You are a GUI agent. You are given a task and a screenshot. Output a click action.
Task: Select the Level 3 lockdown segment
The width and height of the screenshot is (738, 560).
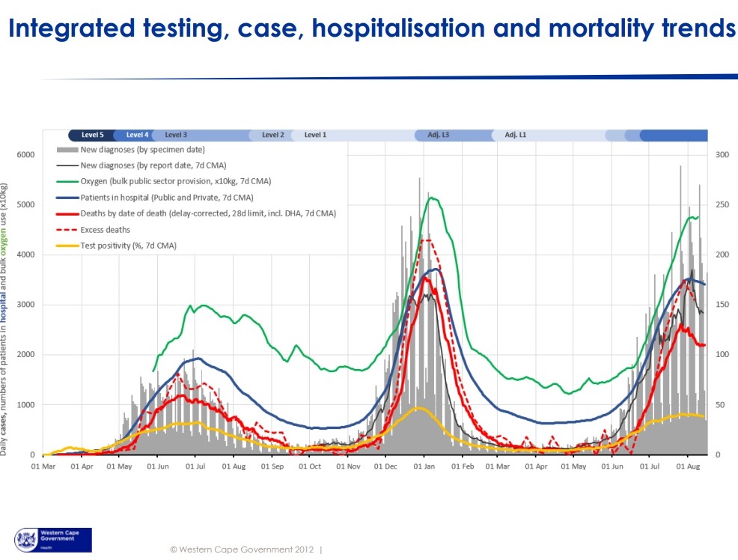(201, 135)
